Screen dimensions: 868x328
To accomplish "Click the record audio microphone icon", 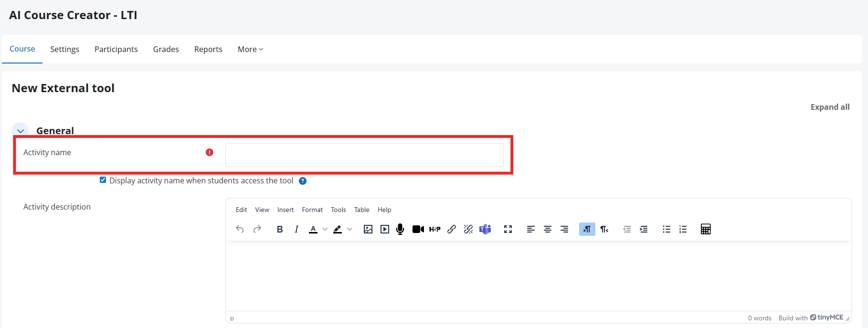I will pos(400,229).
